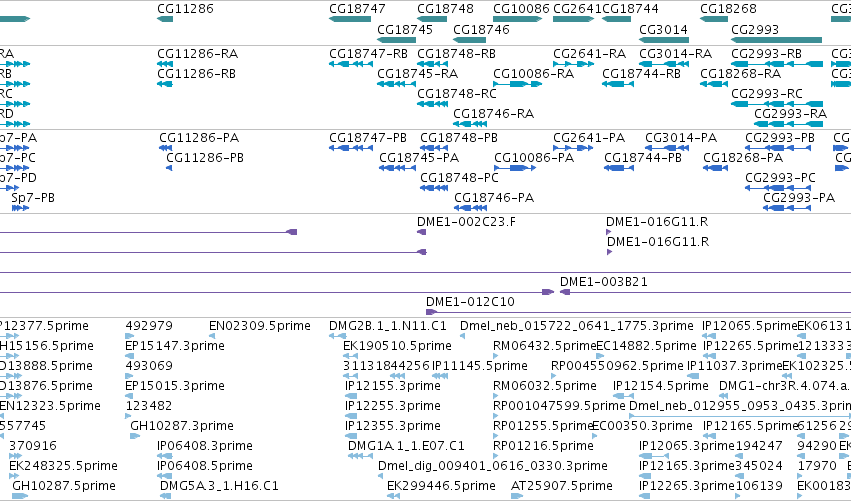Select the CG18268-RA transcript label
Image resolution: width=851 pixels, height=501 pixels.
pyautogui.click(x=740, y=74)
